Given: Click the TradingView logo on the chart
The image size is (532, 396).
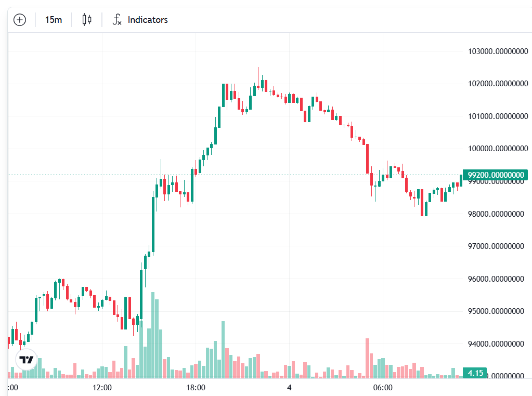Looking at the screenshot, I should (x=26, y=360).
